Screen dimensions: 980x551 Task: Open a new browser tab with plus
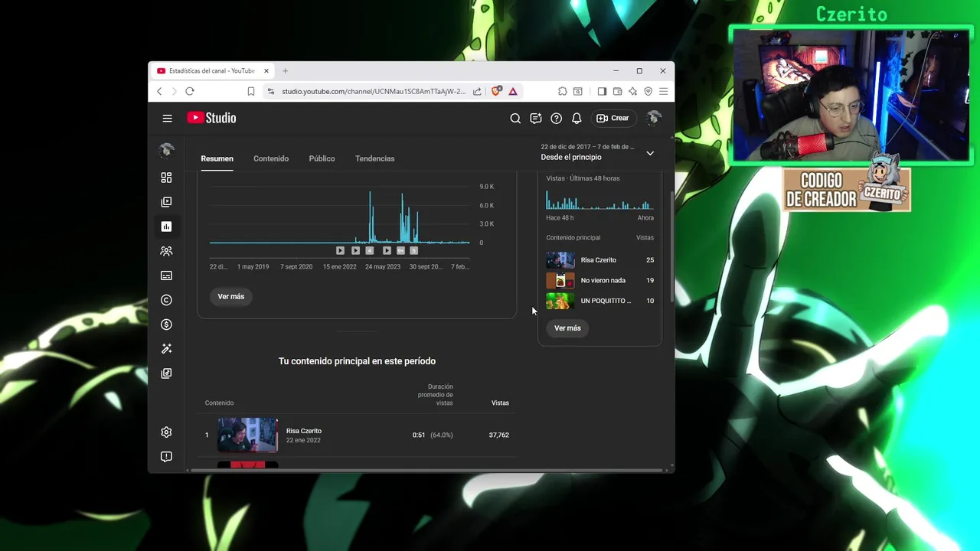[x=285, y=70]
